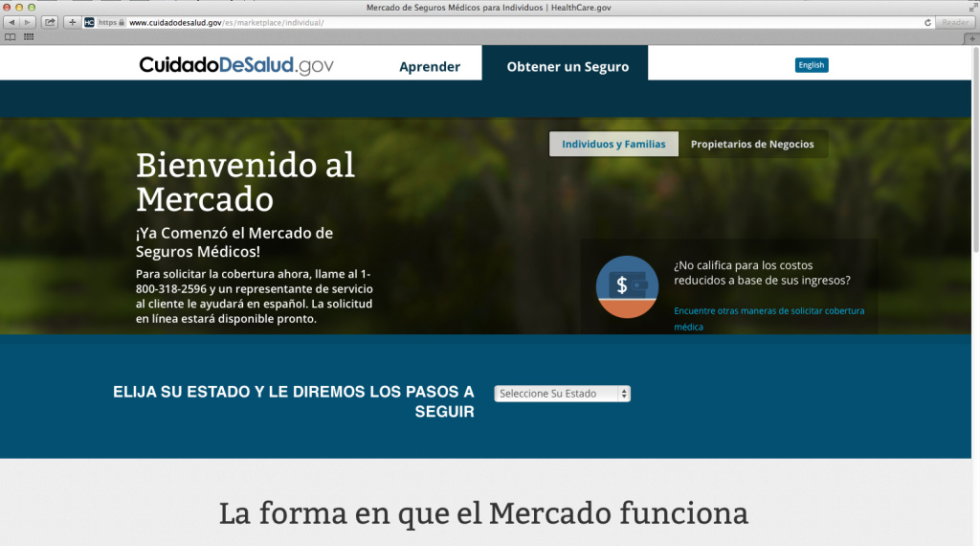Viewport: 980px width, 546px height.
Task: Open the Safari share button
Action: 50,23
